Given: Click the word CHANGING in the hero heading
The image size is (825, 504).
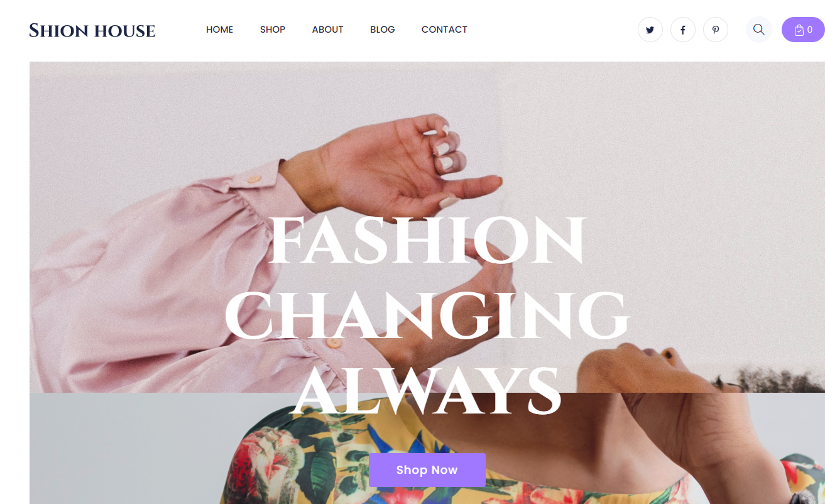Looking at the screenshot, I should tap(427, 315).
